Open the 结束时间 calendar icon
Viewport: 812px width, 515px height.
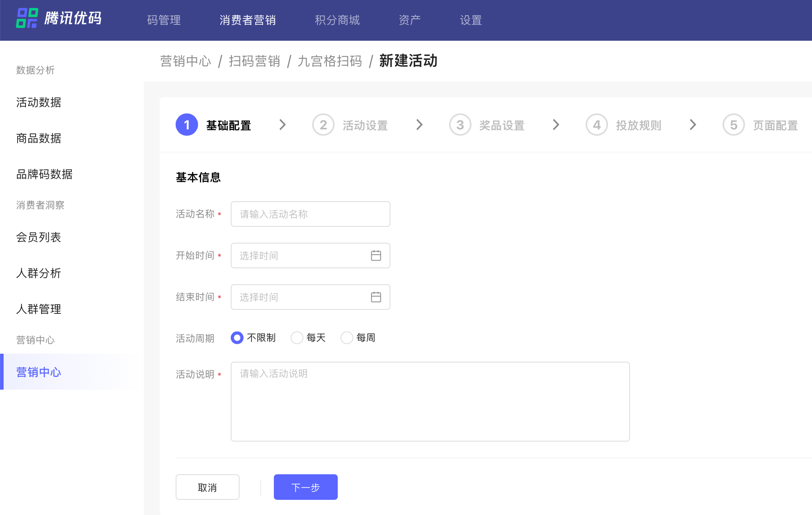(376, 297)
